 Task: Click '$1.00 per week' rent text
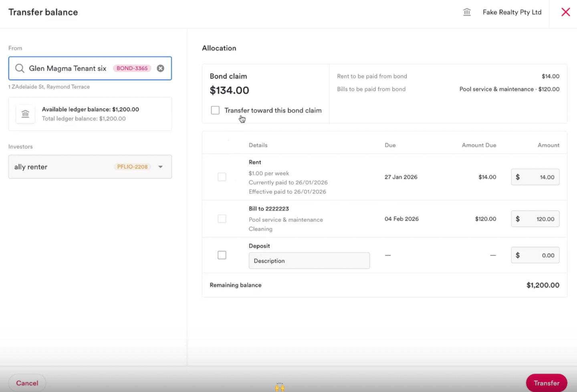(x=268, y=173)
